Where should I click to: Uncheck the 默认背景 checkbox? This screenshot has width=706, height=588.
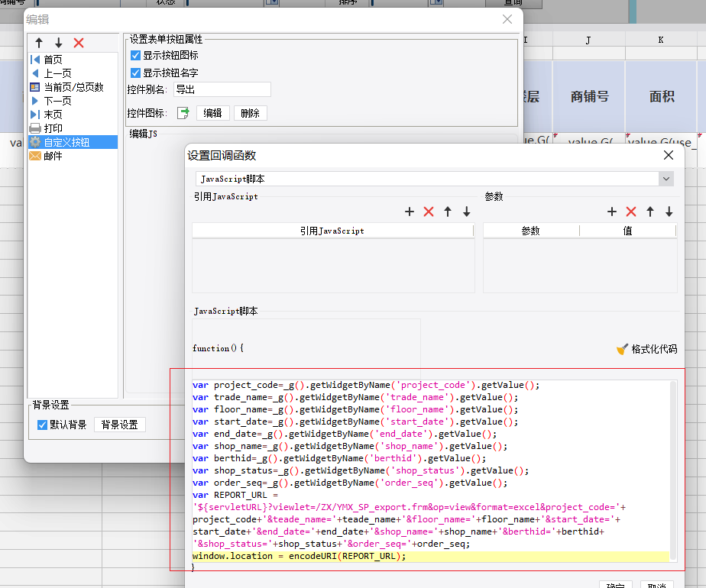(43, 425)
